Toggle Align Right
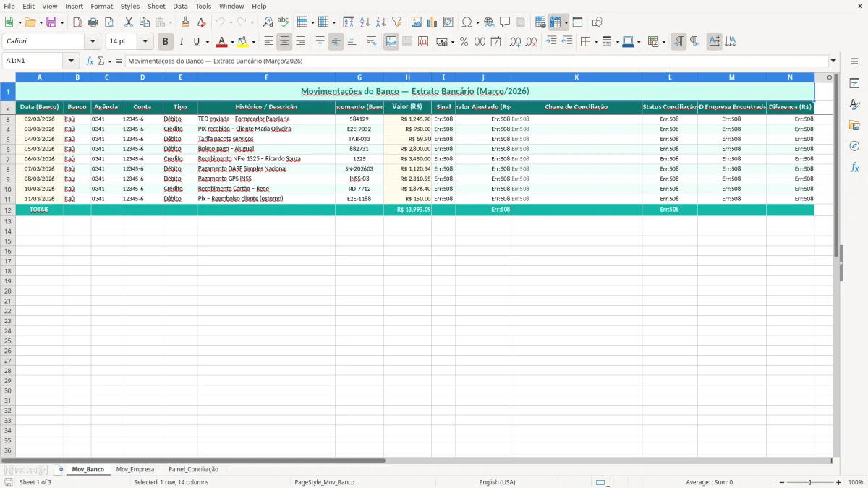Image resolution: width=868 pixels, height=488 pixels. 301,42
